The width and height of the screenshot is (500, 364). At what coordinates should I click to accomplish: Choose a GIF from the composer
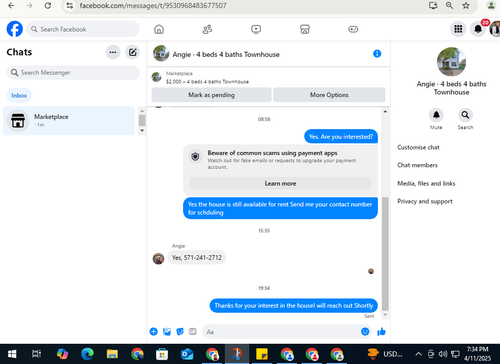[193, 331]
